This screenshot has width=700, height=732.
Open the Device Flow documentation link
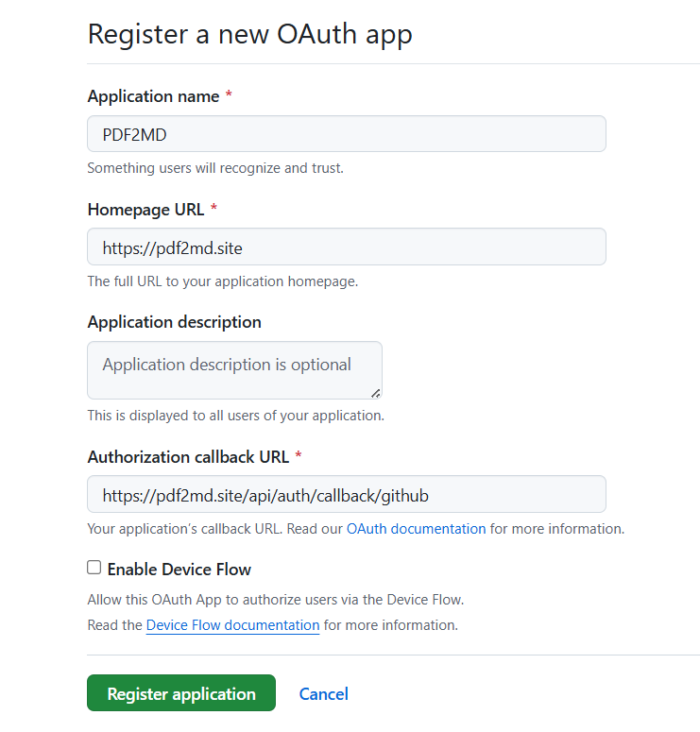(232, 625)
